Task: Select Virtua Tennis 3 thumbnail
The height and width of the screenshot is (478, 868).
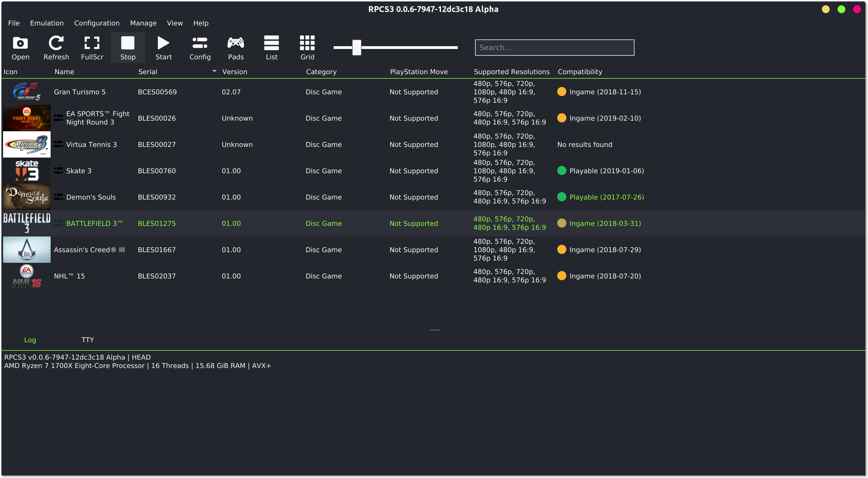Action: (x=27, y=144)
